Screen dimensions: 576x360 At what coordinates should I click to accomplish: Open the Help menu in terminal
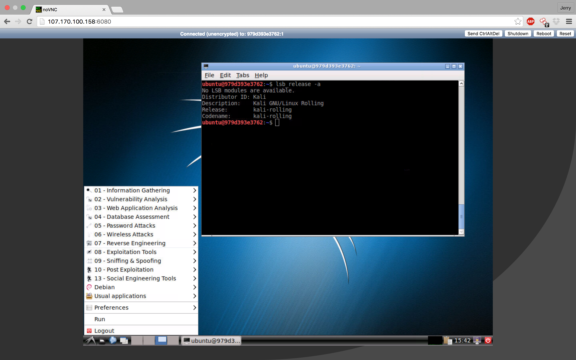[261, 75]
